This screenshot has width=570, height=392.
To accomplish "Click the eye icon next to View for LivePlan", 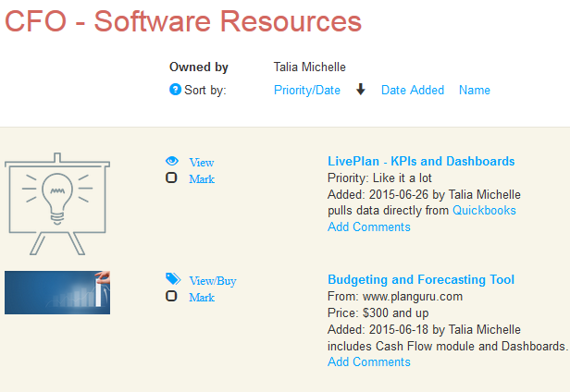I will coord(172,161).
